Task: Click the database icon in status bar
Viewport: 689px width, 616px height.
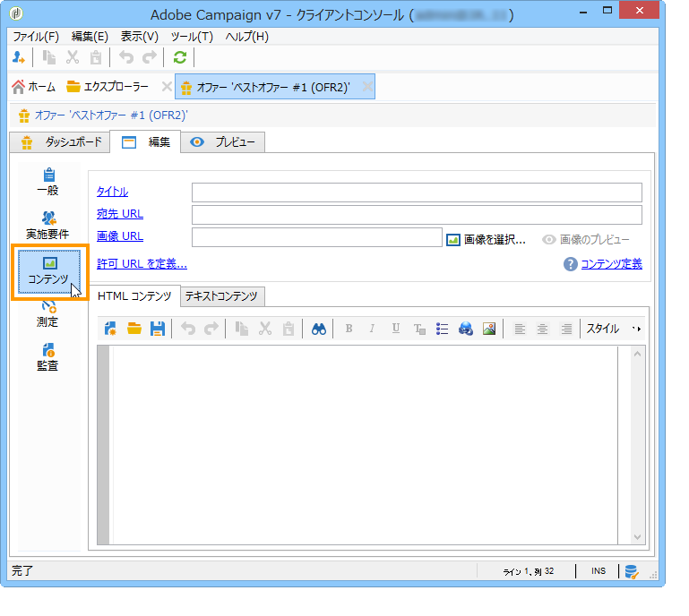Action: (x=632, y=571)
